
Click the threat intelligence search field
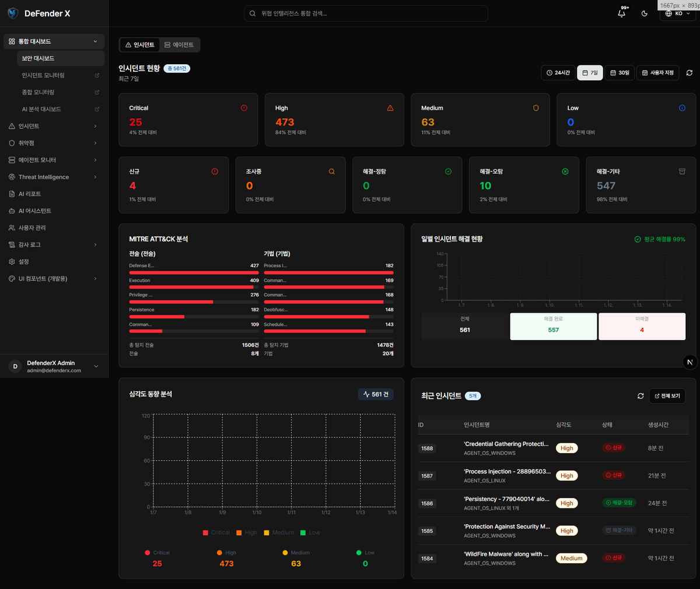366,13
